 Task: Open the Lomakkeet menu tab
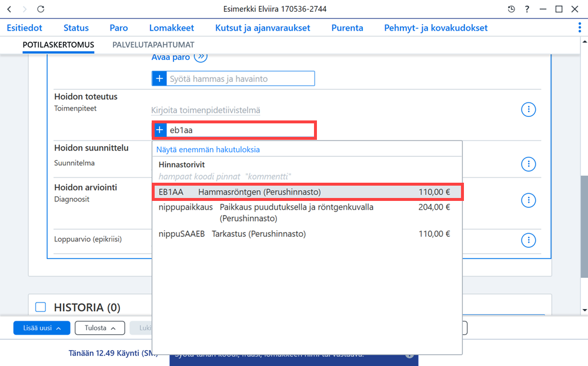[171, 28]
